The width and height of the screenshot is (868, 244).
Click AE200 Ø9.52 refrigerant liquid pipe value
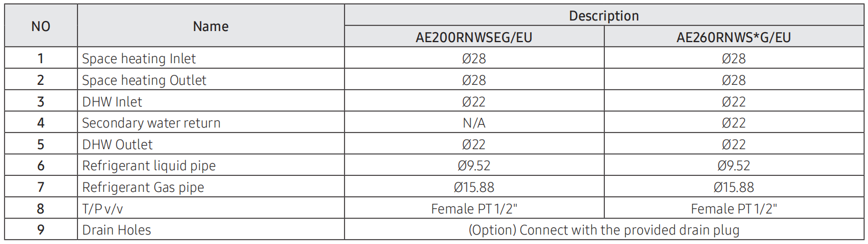pos(474,166)
